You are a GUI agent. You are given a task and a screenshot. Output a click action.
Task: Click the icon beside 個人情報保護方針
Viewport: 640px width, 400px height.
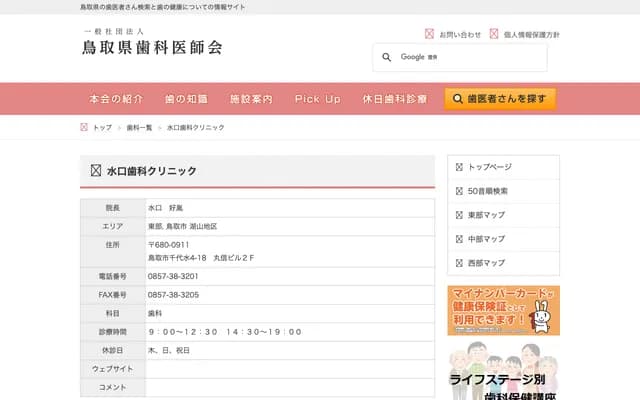coord(494,34)
